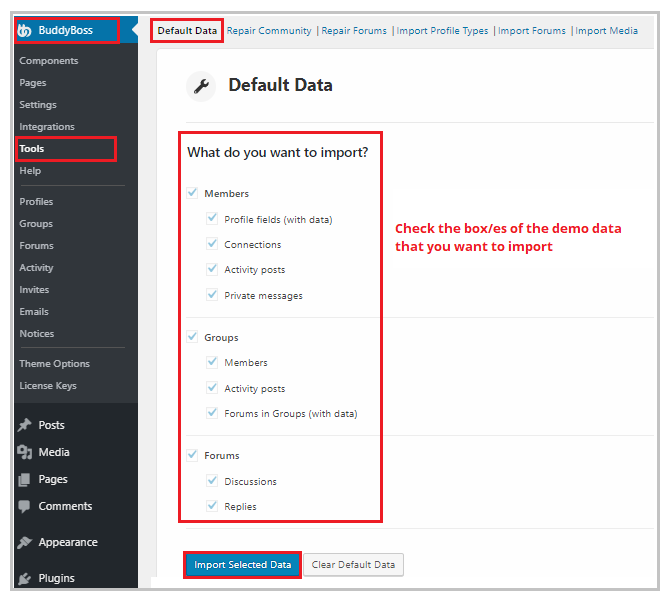This screenshot has width=672, height=604.
Task: Uncheck the Replies checkbox
Action: 212,505
